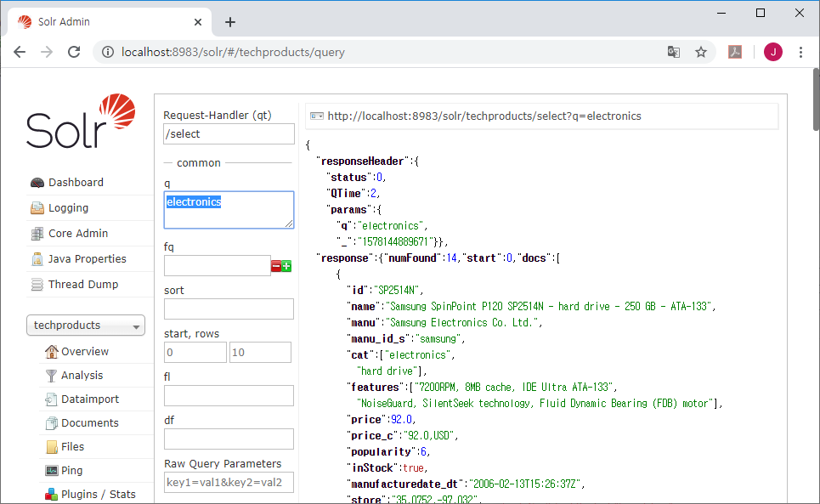
Task: Click the Raw Query Parameters field
Action: point(229,483)
